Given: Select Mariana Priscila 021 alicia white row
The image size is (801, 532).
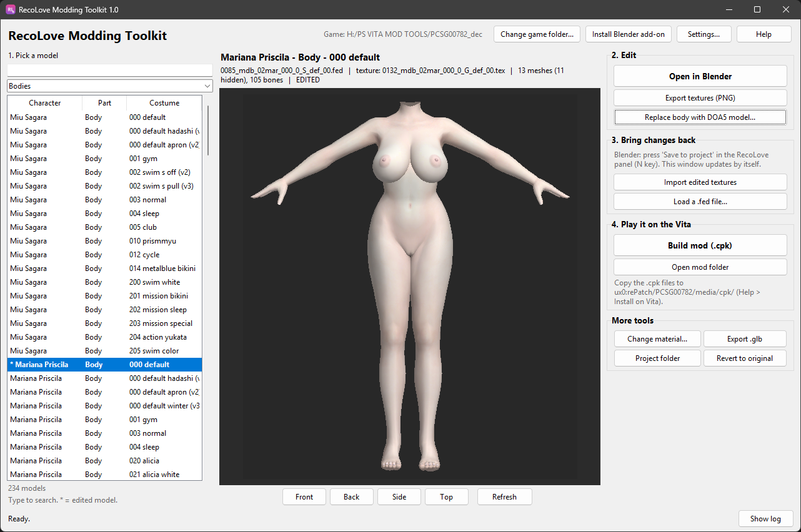Looking at the screenshot, I should [105, 475].
